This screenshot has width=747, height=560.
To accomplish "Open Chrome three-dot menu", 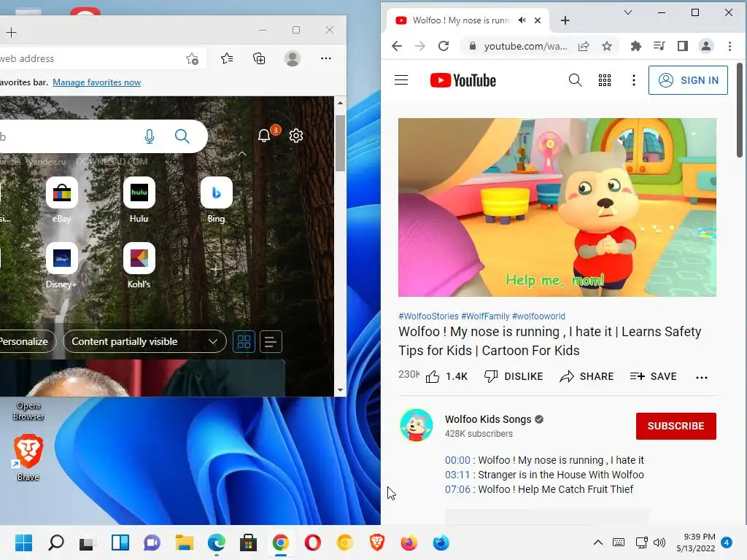I will (729, 46).
